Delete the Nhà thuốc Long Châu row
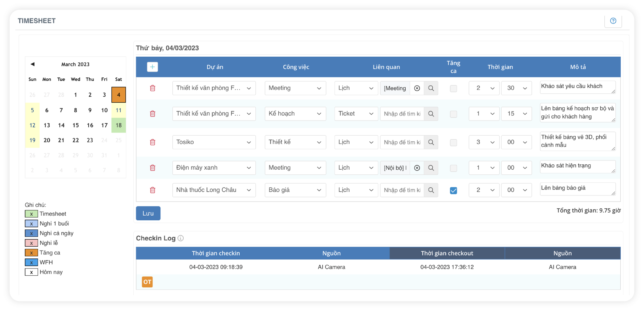 [153, 190]
